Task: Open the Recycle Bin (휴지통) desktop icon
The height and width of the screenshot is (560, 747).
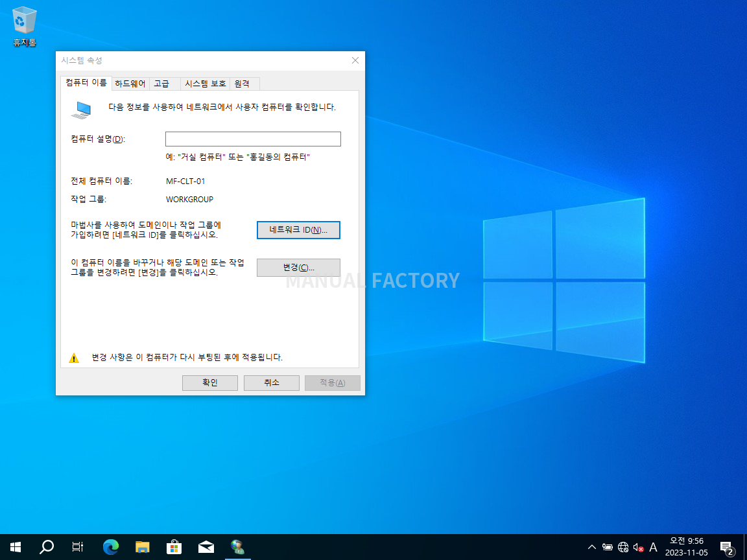Action: (24, 27)
